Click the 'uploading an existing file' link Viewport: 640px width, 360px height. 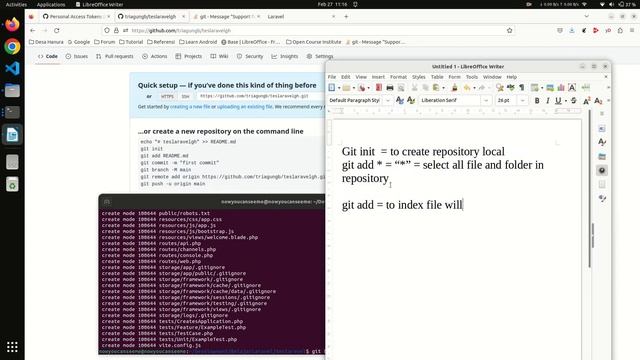(244, 107)
